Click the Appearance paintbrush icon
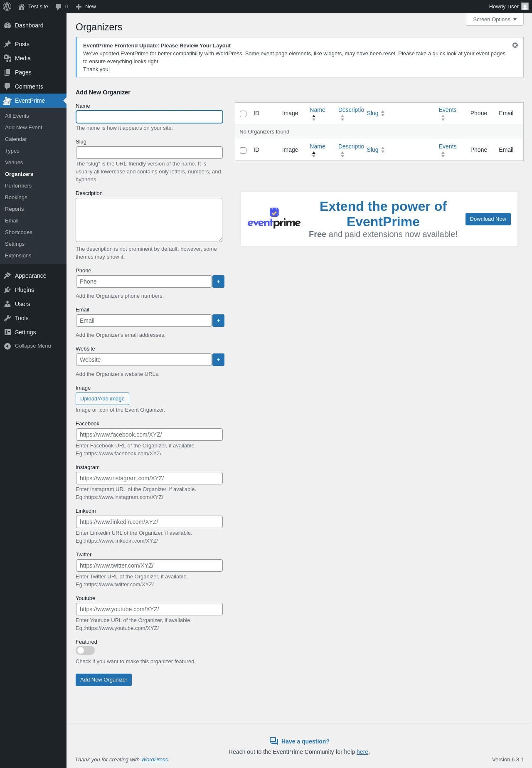The image size is (532, 768). point(7,276)
